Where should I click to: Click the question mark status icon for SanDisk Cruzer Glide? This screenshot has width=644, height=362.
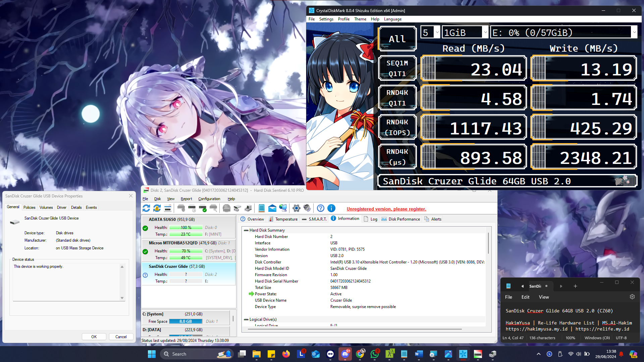coord(145,275)
